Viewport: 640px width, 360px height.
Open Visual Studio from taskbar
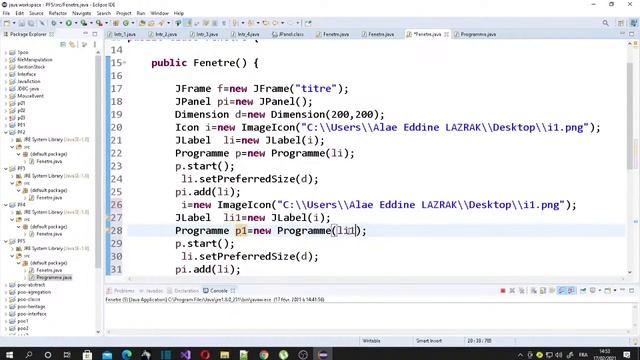(x=185, y=354)
